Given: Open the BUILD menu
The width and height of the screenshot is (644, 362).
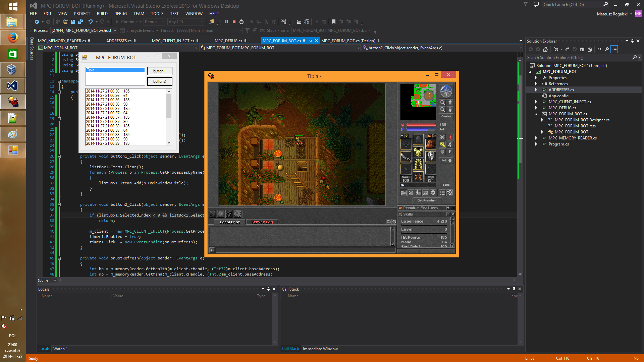Looking at the screenshot, I should click(x=102, y=14).
